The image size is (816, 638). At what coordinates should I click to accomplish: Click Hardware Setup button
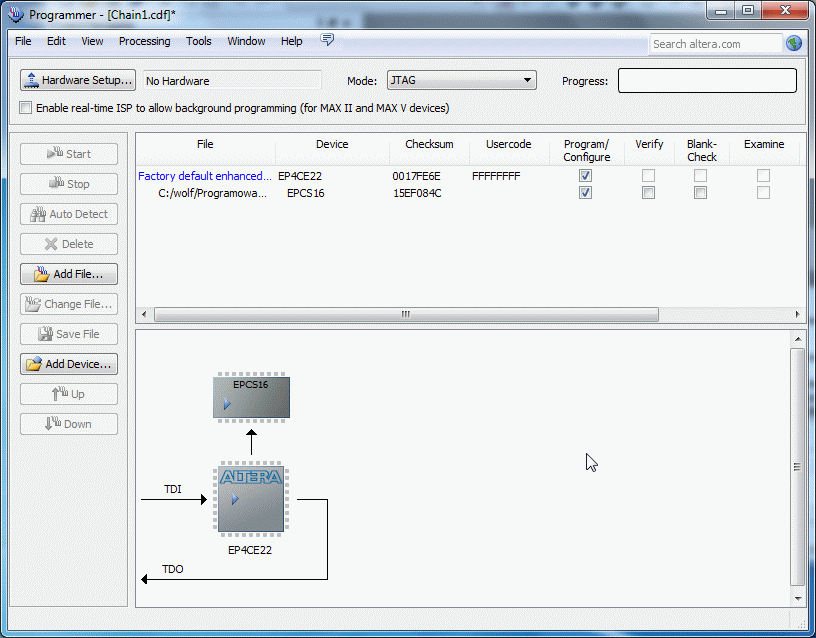tap(78, 80)
